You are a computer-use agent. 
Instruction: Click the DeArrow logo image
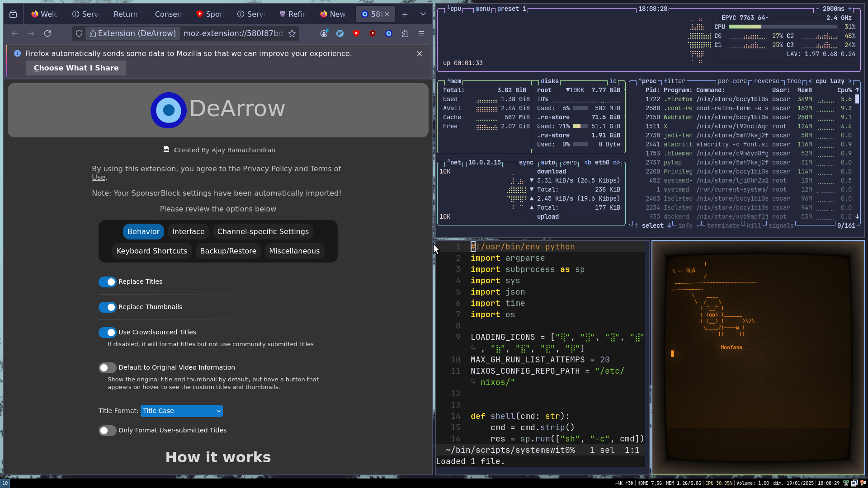tap(169, 110)
